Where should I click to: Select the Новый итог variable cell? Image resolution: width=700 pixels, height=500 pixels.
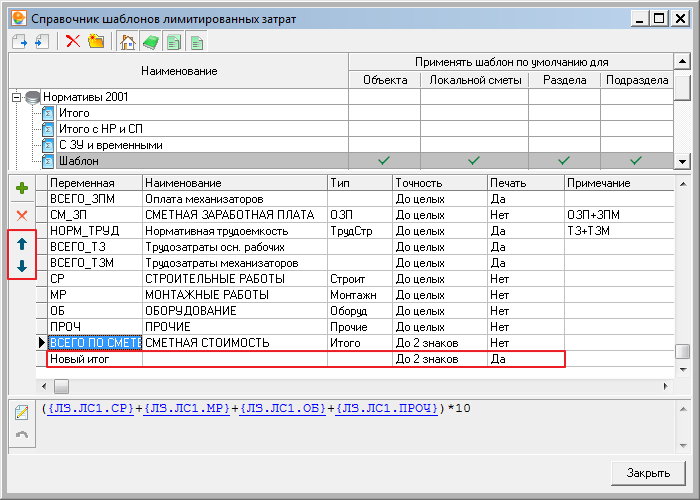95,359
